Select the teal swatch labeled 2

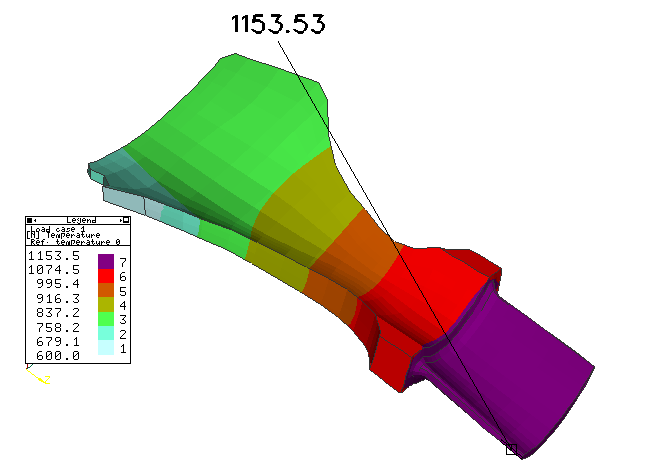click(105, 333)
